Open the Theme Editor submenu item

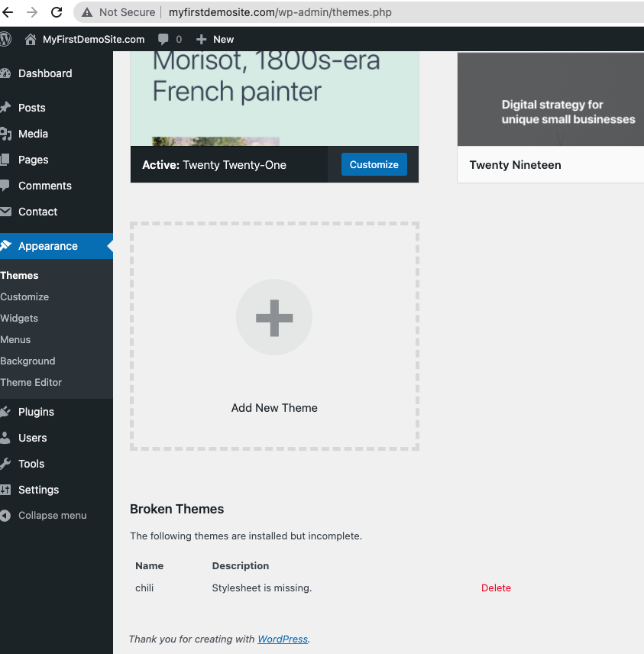click(31, 383)
